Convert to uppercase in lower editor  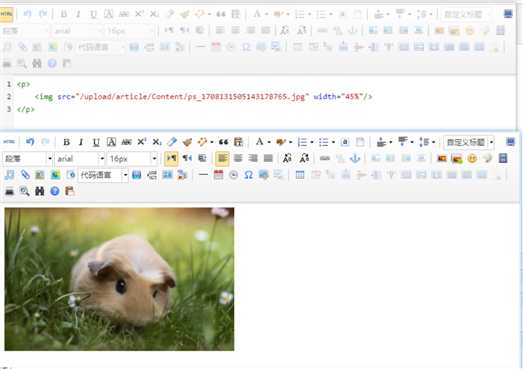pos(287,158)
